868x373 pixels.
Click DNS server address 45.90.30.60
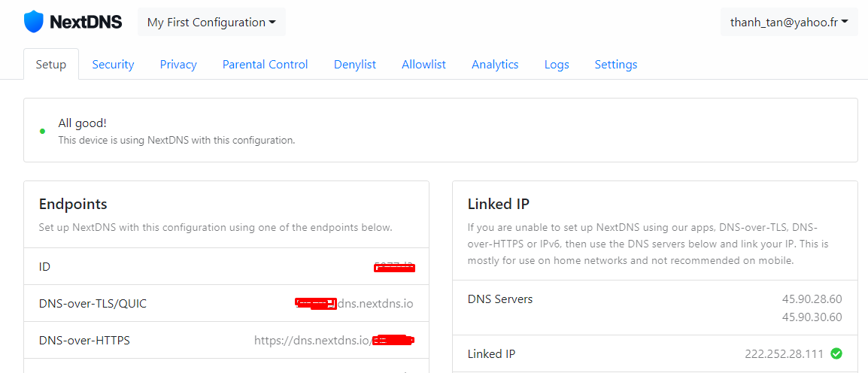812,317
